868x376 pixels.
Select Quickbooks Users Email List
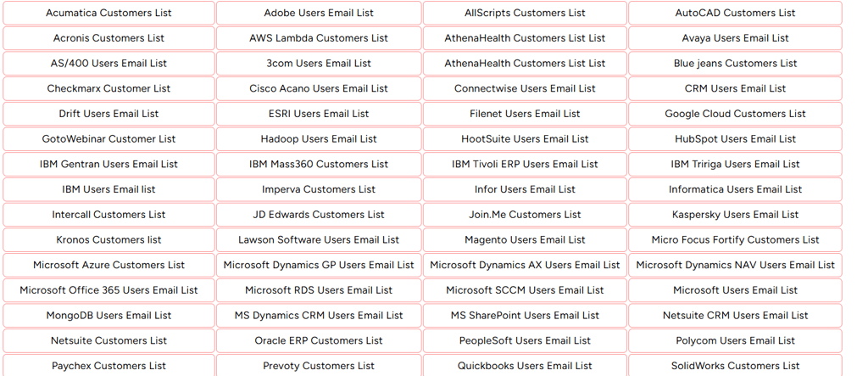point(525,366)
